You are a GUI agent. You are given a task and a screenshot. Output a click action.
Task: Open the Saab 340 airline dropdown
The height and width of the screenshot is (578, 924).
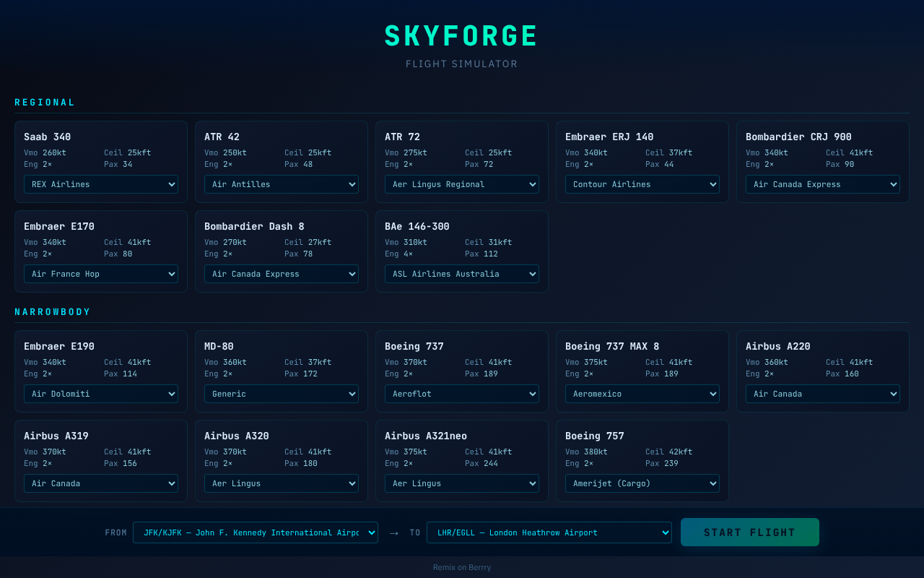pyautogui.click(x=101, y=184)
